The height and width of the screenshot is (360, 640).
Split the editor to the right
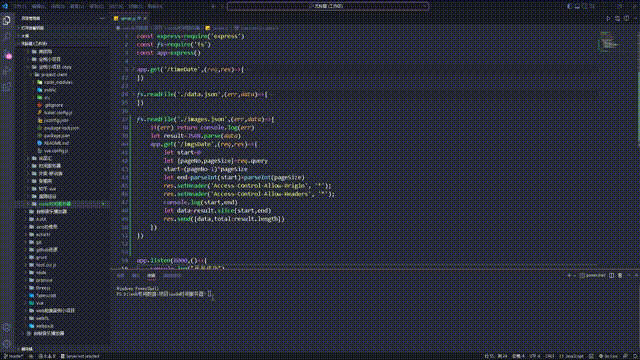(626, 18)
